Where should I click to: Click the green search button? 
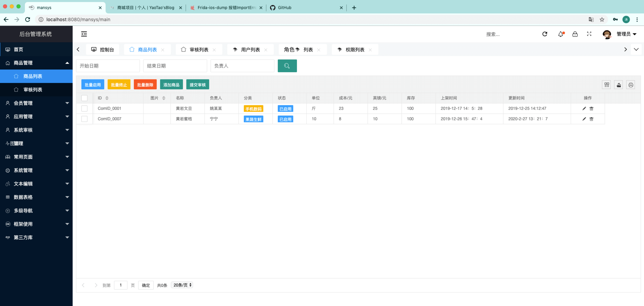click(287, 66)
